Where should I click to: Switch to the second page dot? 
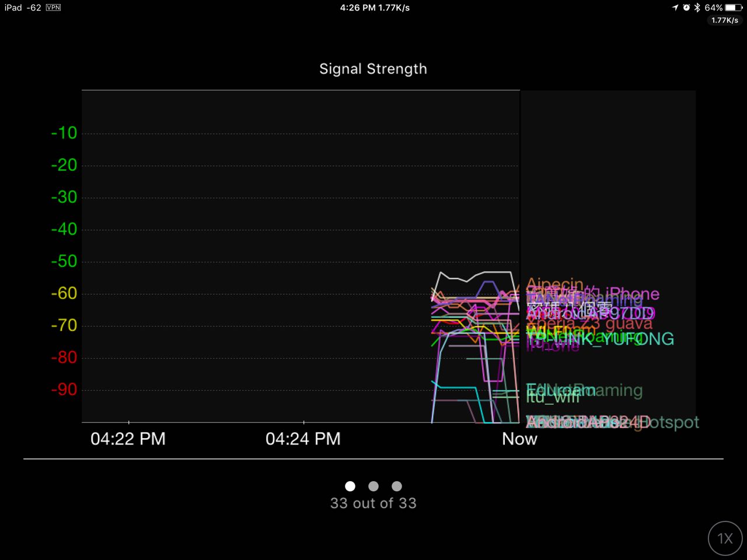(x=373, y=486)
